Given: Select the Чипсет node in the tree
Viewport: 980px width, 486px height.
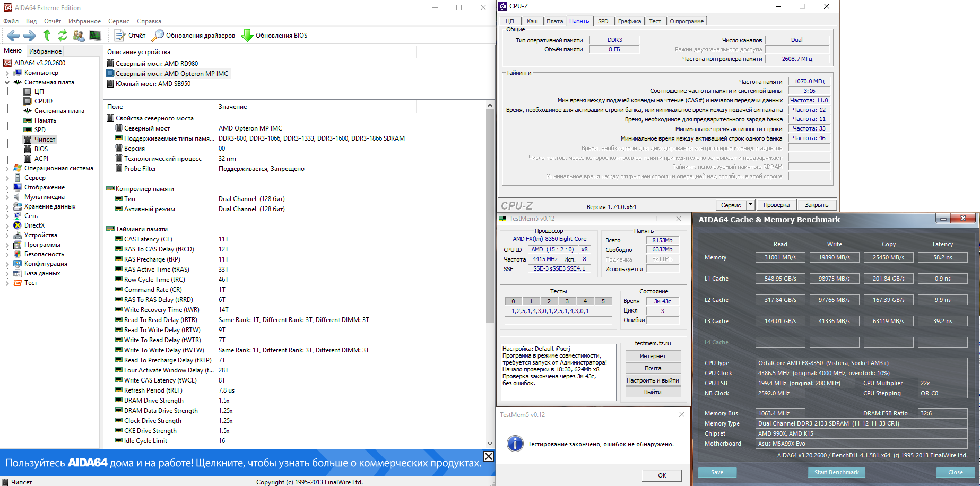Looking at the screenshot, I should (x=45, y=140).
